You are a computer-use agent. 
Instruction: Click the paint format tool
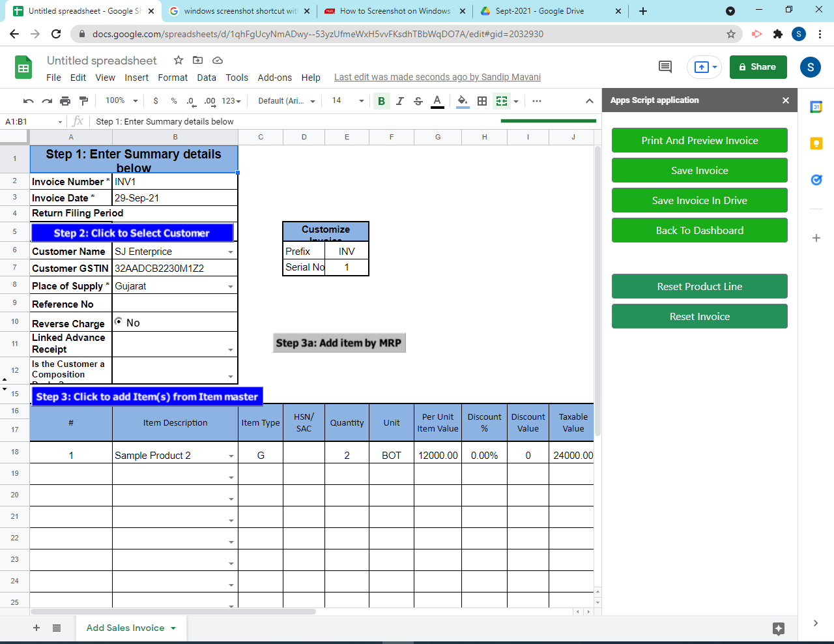pyautogui.click(x=83, y=101)
